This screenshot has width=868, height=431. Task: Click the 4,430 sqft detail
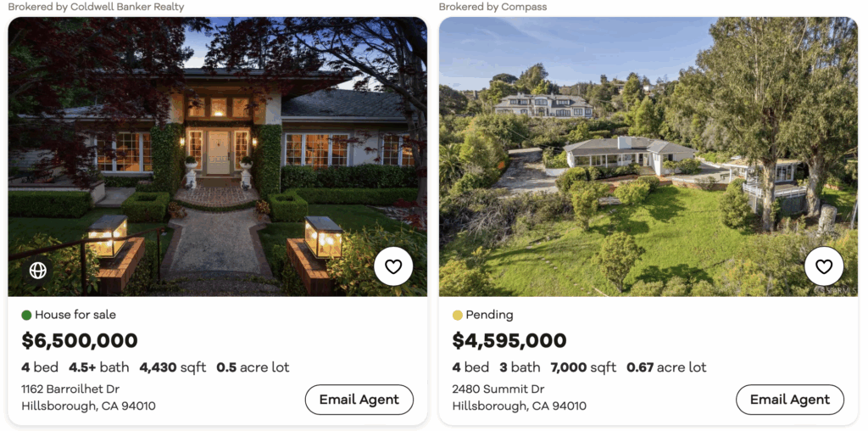pos(173,367)
